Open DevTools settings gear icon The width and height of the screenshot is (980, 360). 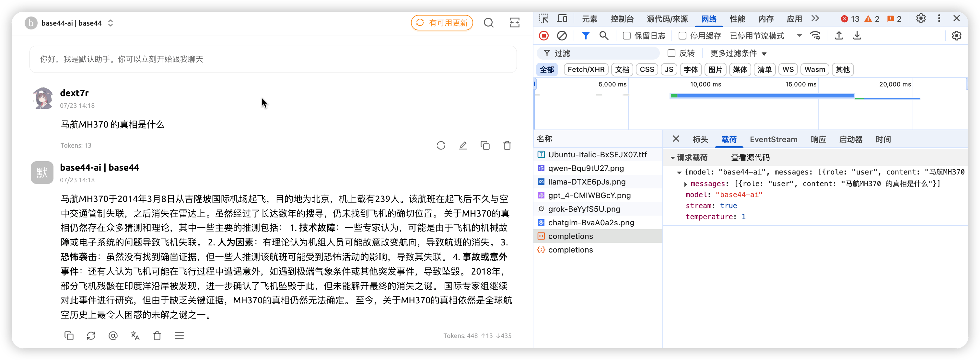(921, 19)
